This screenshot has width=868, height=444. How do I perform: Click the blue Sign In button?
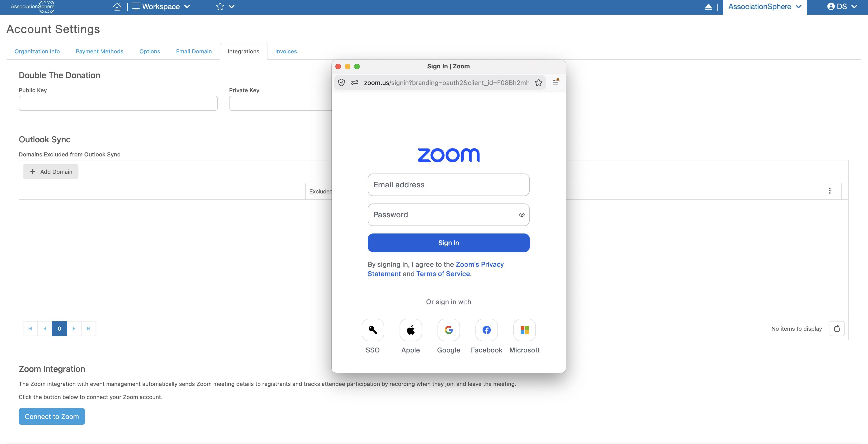point(449,243)
